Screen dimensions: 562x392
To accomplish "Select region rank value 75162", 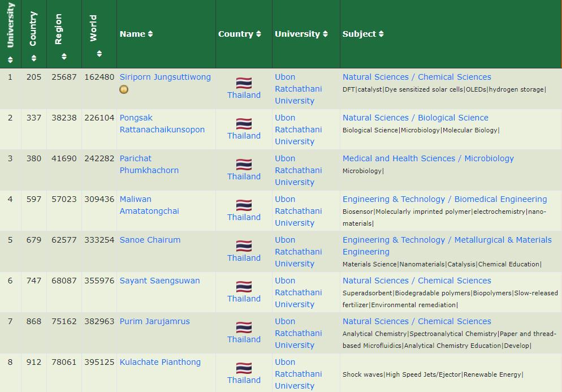I will click(x=64, y=321).
